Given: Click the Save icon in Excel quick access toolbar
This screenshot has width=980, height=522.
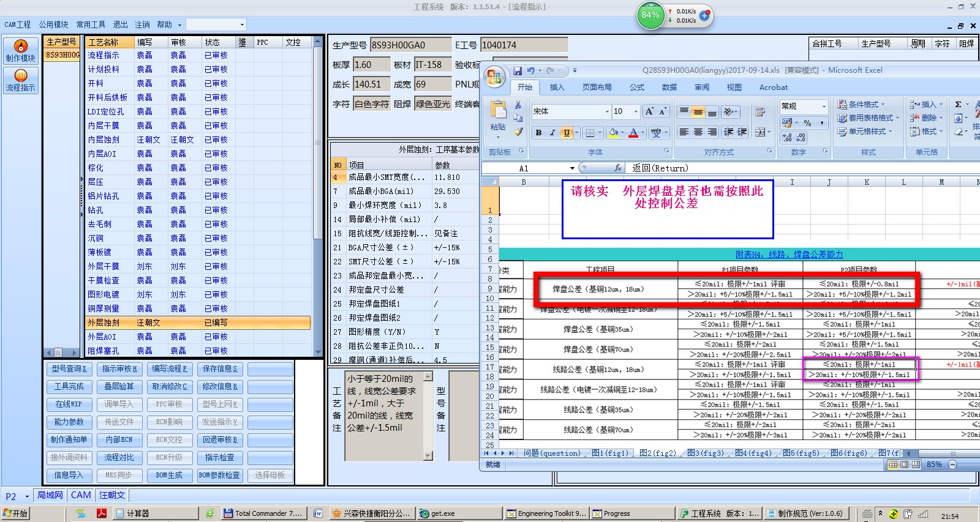Looking at the screenshot, I should 518,71.
